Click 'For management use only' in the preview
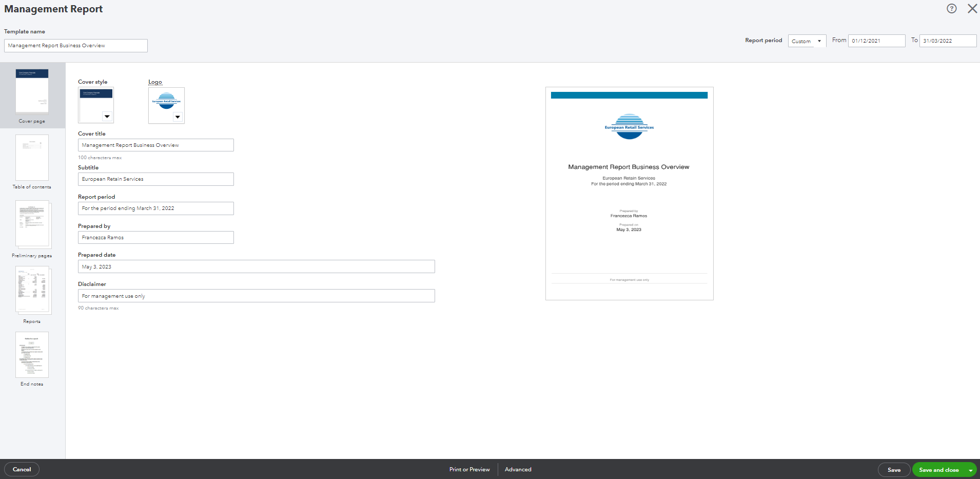The width and height of the screenshot is (980, 479). tap(629, 280)
